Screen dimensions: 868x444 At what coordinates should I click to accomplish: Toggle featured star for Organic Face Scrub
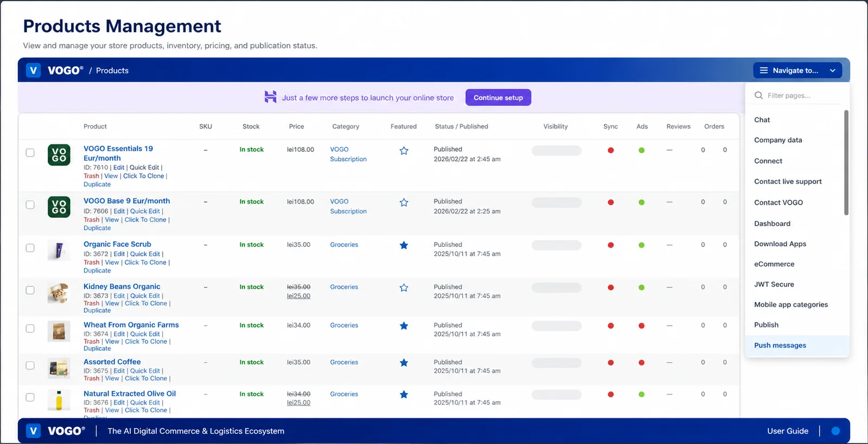[404, 245]
